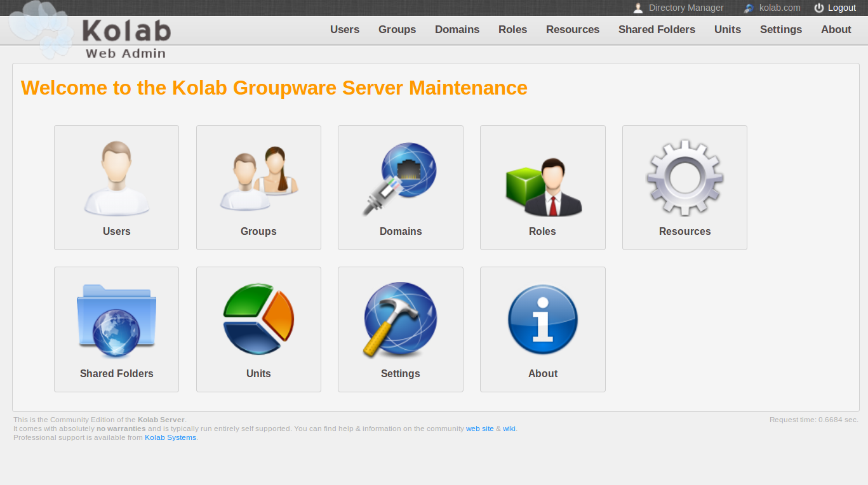Viewport: 868px width, 485px height.
Task: Click the About tile label
Action: point(543,374)
